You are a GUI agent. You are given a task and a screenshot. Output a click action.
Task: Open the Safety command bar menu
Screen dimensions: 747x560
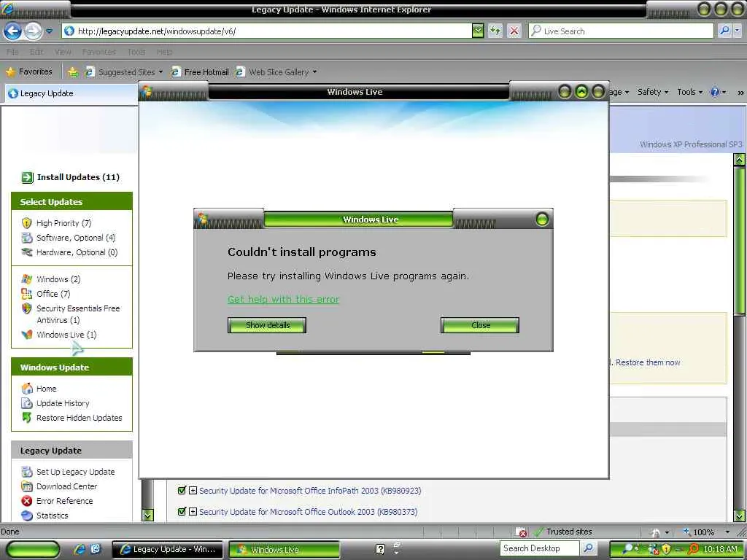(x=653, y=92)
